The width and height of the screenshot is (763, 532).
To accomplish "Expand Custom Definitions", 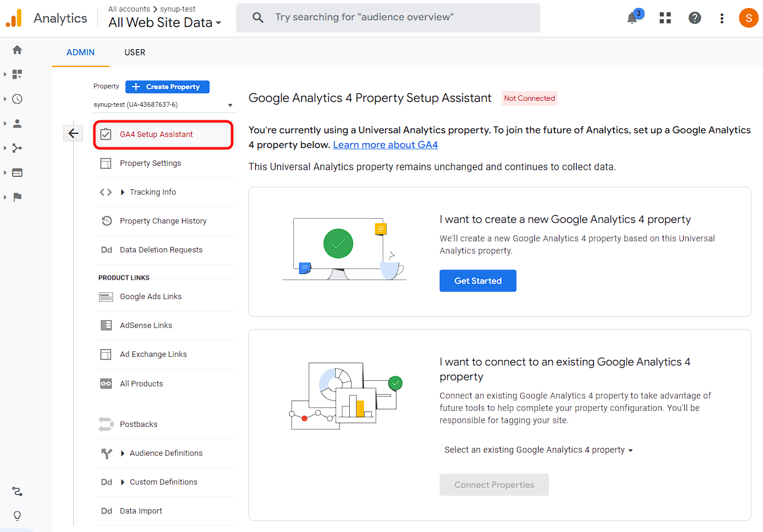I will pos(123,482).
